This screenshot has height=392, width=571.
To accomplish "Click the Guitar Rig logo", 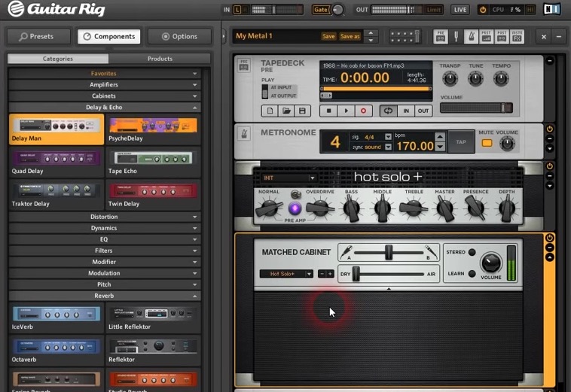I will click(x=56, y=9).
